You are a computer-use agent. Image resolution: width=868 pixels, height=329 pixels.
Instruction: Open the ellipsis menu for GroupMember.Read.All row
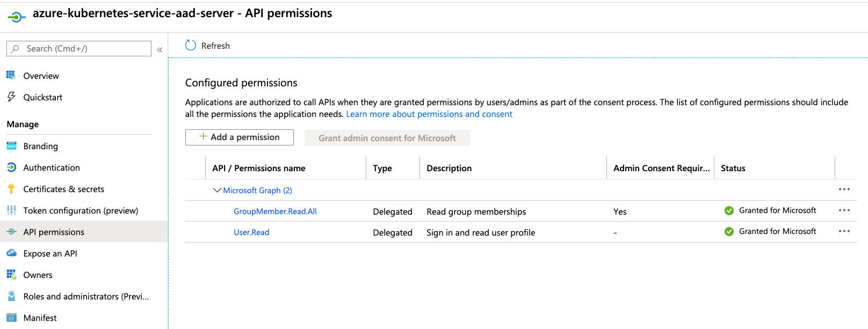point(844,210)
